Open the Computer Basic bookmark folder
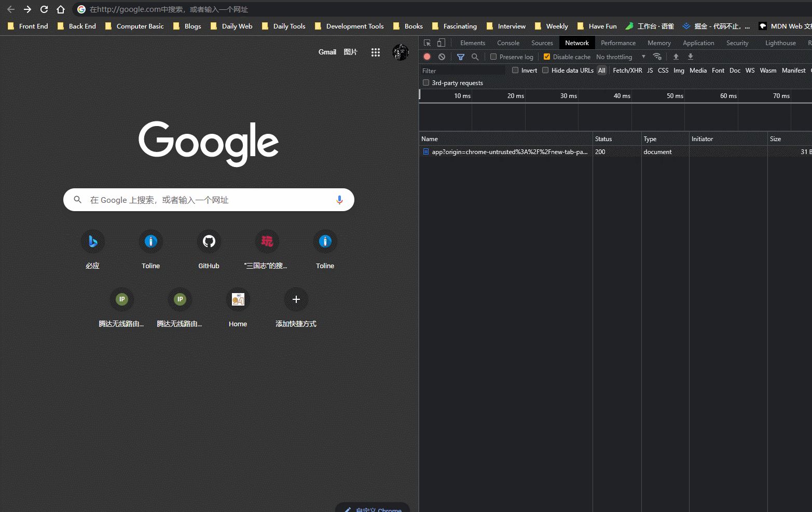812x512 pixels. point(134,26)
